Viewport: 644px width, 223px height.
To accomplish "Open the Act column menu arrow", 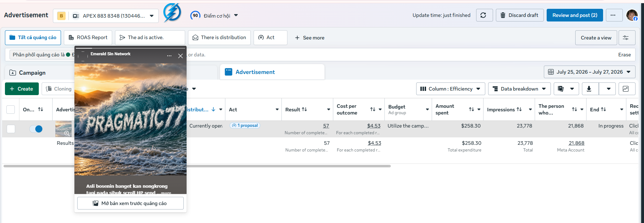I will pyautogui.click(x=277, y=110).
